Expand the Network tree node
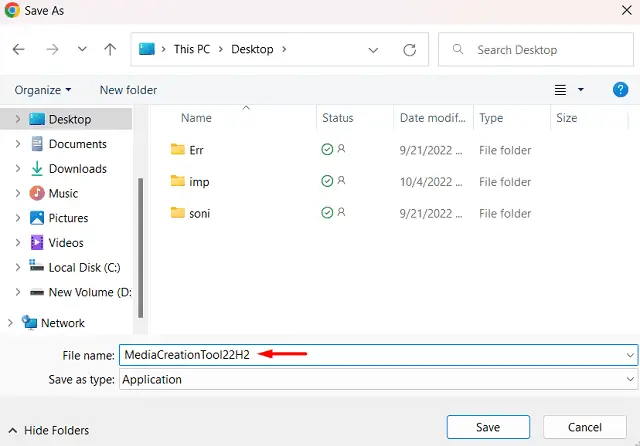Viewport: 640px width, 446px height. [x=10, y=323]
